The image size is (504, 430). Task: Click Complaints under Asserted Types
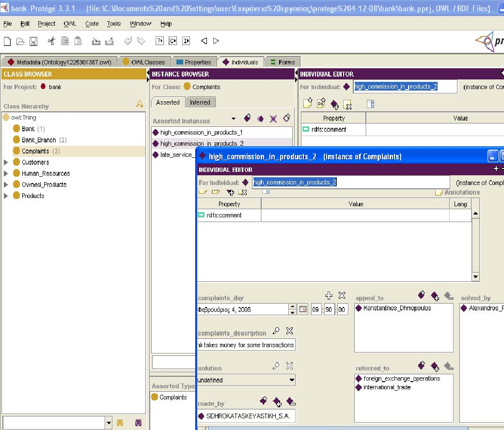click(x=173, y=397)
